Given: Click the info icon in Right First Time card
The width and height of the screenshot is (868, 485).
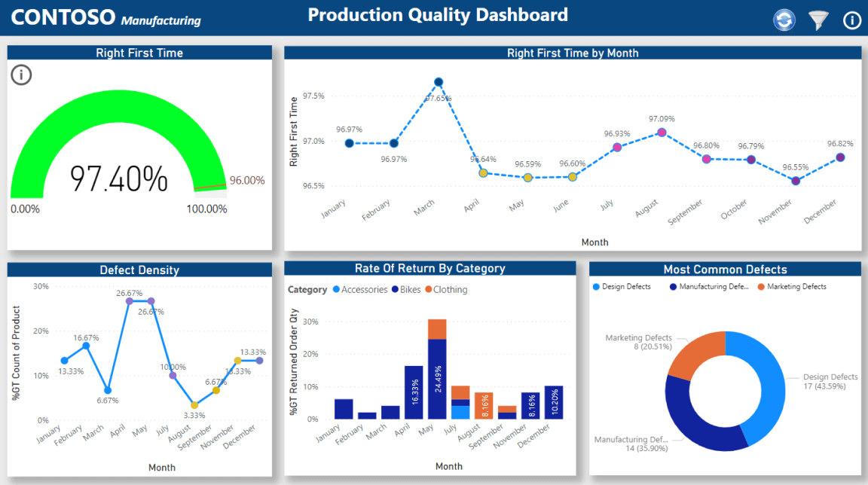Looking at the screenshot, I should pyautogui.click(x=22, y=75).
